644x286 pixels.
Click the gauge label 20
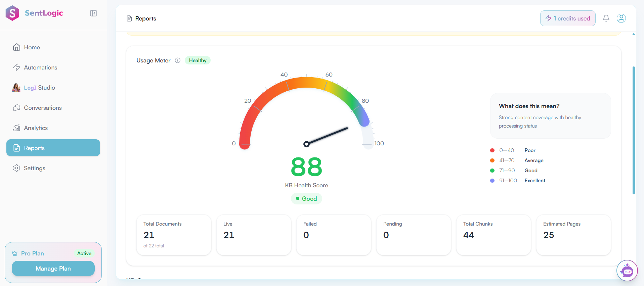[x=248, y=101]
